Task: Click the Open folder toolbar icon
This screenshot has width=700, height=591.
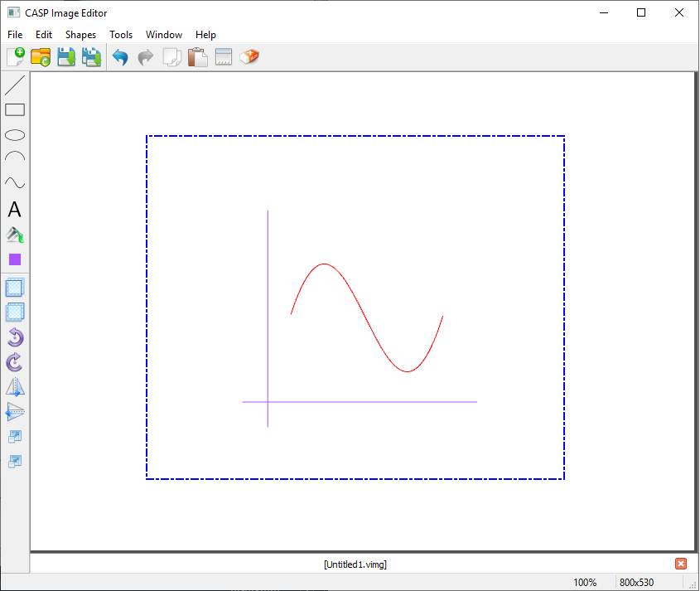Action: 41,57
